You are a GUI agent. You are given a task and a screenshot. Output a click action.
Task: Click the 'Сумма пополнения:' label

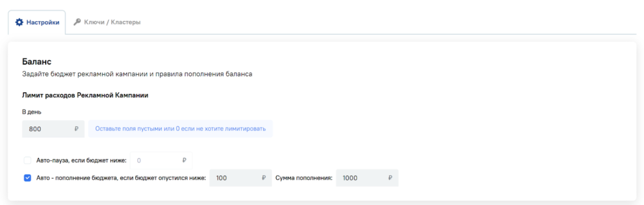coord(304,178)
